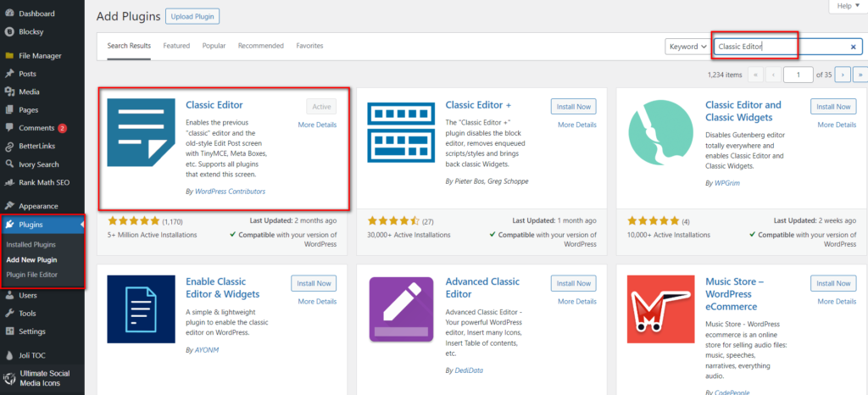Install the Advanced Classic Editor plugin

(574, 283)
